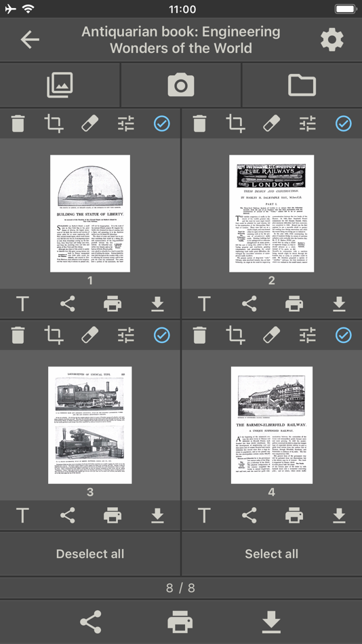Import pages from the files folder

click(302, 85)
